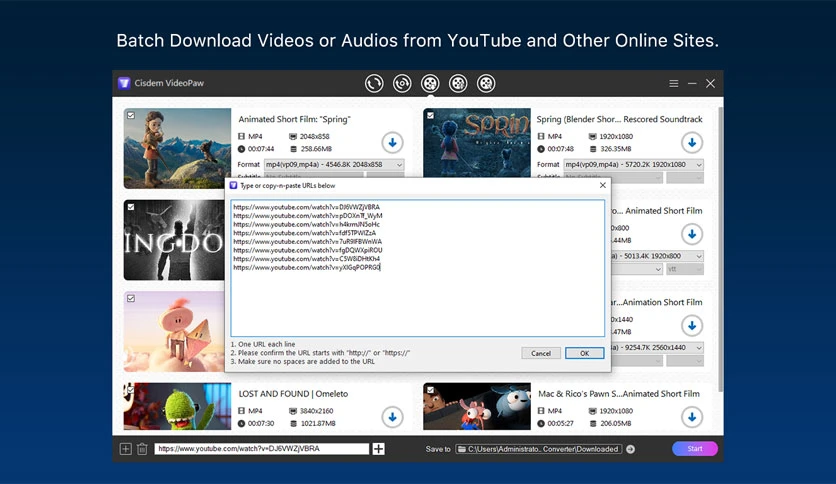
Task: Click title "LOST AND FOUND | Omeleto"
Action: pos(293,394)
